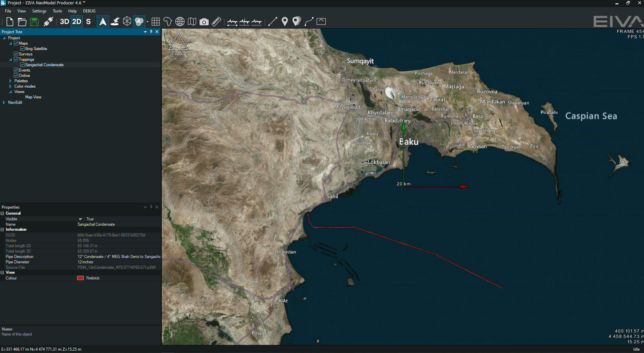644x353 pixels.
Task: Uncheck the Bing Satellite map layer
Action: tap(22, 49)
